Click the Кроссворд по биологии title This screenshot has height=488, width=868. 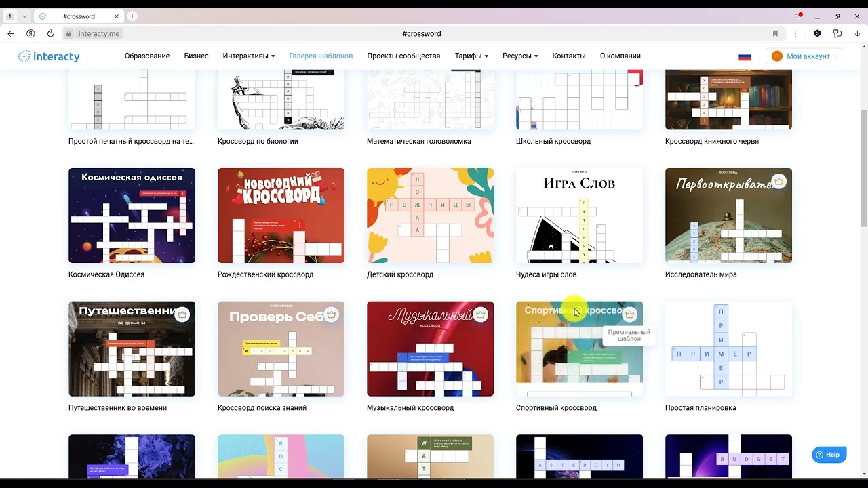[x=258, y=141]
